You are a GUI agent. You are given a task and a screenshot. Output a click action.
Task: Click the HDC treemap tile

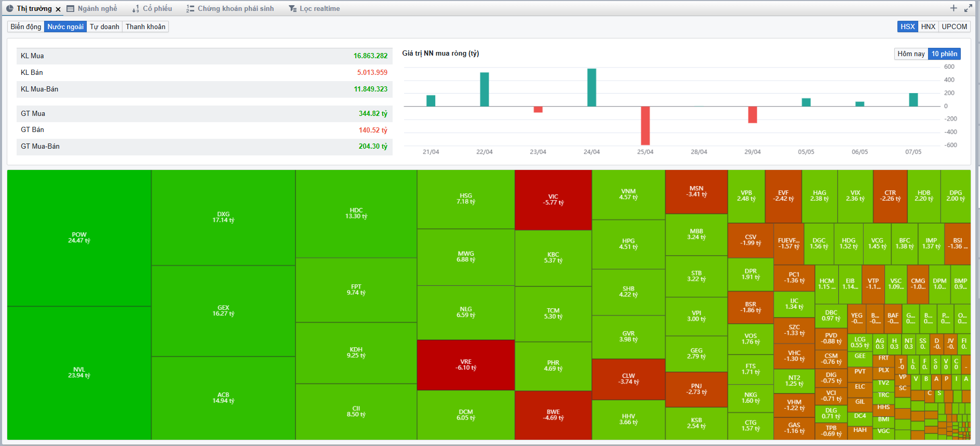click(x=356, y=214)
